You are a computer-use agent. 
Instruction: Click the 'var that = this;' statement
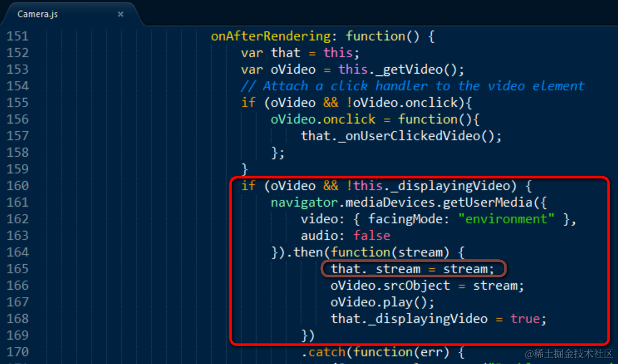coord(300,53)
